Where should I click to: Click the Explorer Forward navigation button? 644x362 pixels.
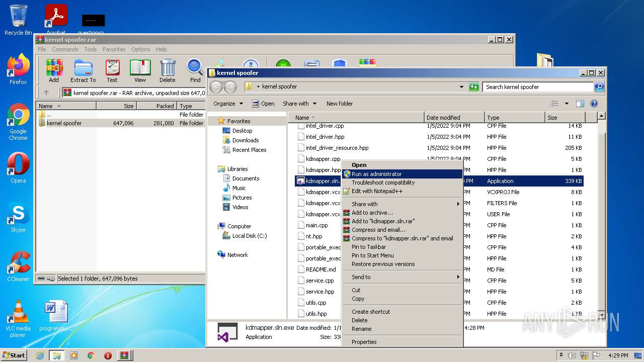pyautogui.click(x=230, y=87)
